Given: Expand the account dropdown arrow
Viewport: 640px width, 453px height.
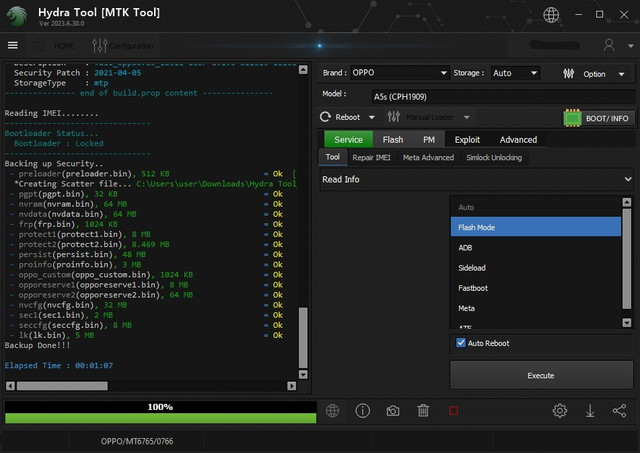Looking at the screenshot, I should 631,46.
